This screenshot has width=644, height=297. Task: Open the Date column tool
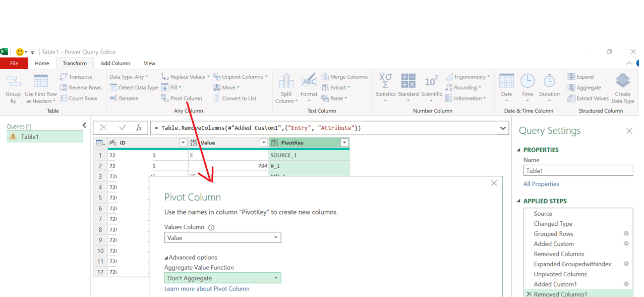click(x=506, y=88)
